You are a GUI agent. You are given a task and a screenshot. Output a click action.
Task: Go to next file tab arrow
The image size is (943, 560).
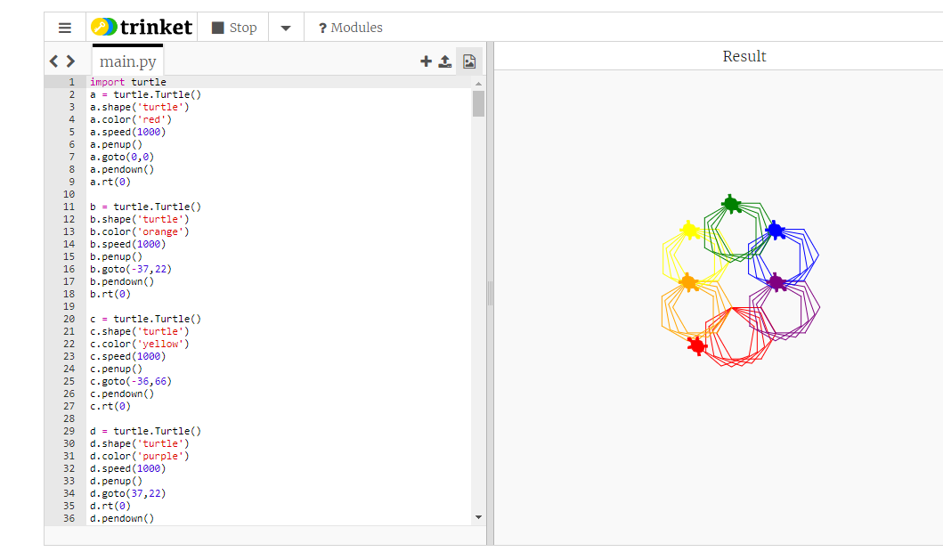(x=70, y=61)
